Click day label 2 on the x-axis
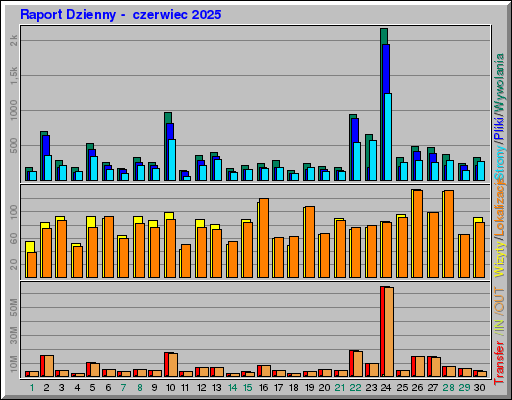 click(x=46, y=388)
